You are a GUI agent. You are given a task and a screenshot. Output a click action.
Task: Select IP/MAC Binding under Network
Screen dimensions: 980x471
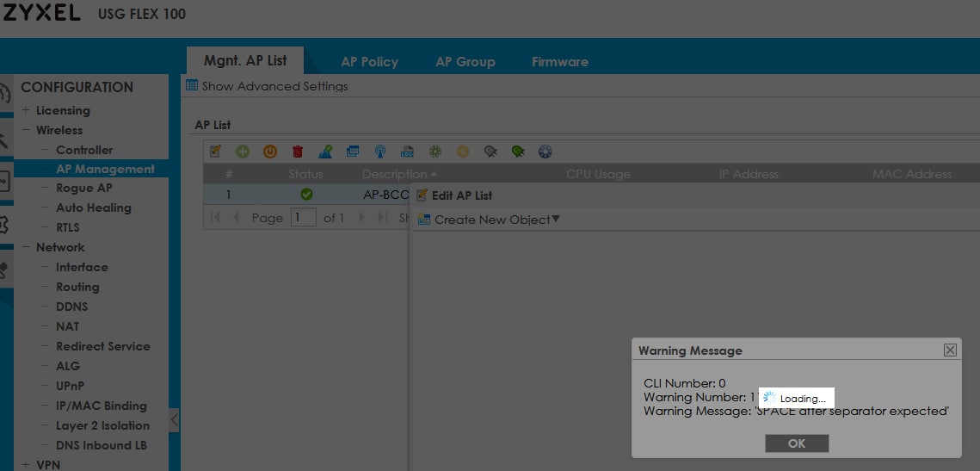coord(102,406)
